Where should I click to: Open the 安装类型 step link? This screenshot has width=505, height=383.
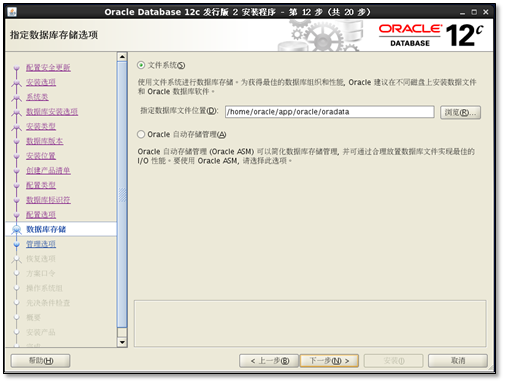pyautogui.click(x=41, y=126)
